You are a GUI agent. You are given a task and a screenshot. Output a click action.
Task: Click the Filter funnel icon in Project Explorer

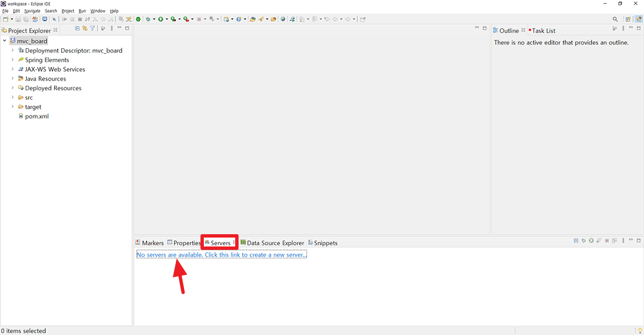pyautogui.click(x=92, y=29)
